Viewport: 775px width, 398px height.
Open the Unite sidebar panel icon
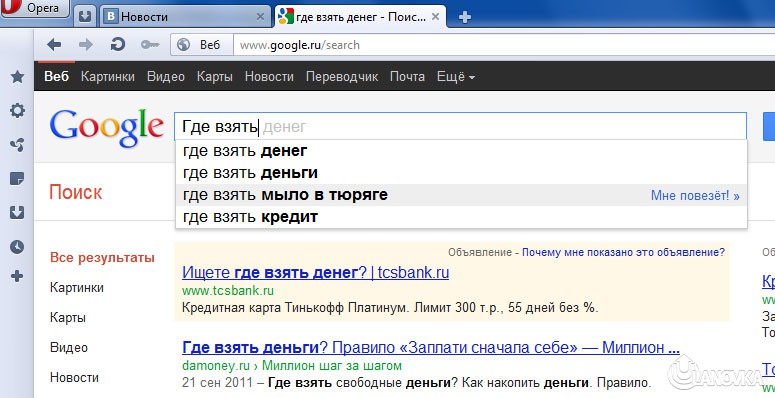click(17, 145)
